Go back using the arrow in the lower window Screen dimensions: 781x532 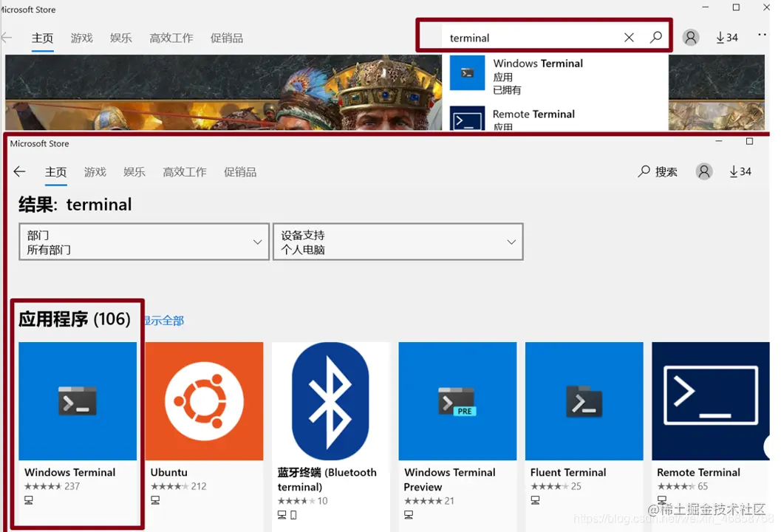click(x=19, y=172)
